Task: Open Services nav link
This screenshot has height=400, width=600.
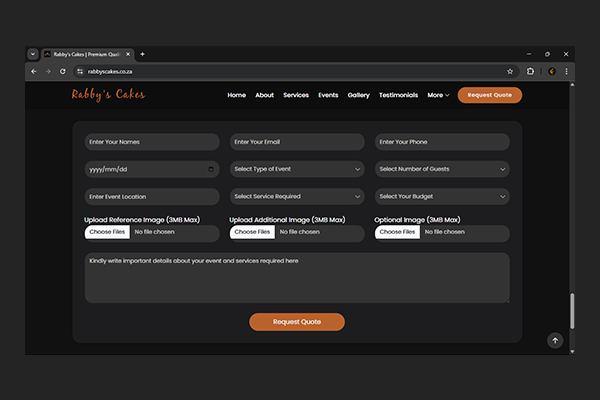Action: 296,95
